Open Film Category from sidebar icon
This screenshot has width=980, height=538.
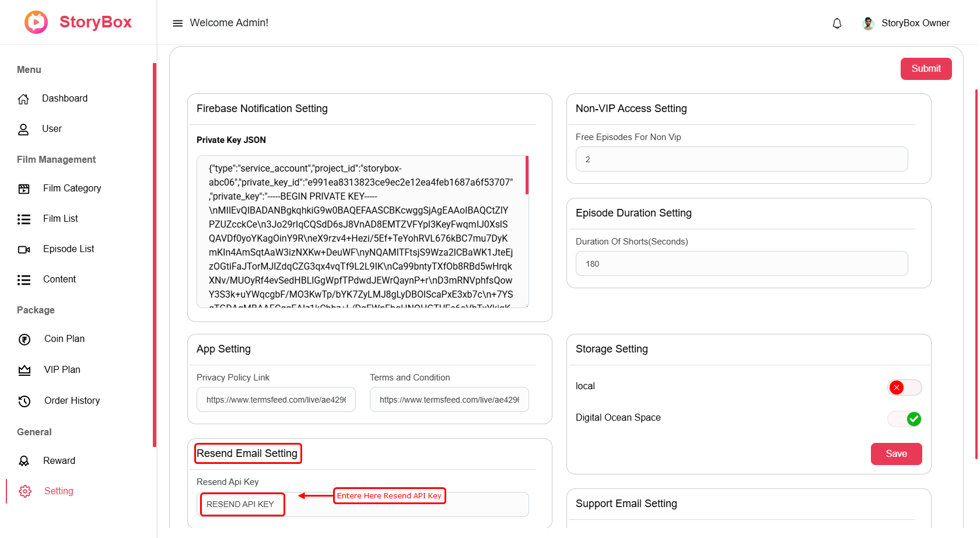(x=24, y=188)
